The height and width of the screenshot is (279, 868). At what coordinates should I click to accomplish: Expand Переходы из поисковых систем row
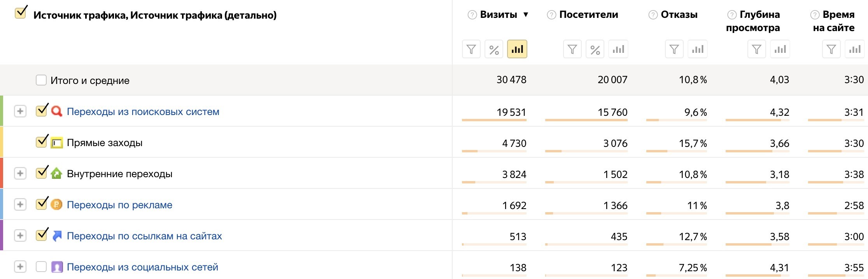tap(20, 111)
